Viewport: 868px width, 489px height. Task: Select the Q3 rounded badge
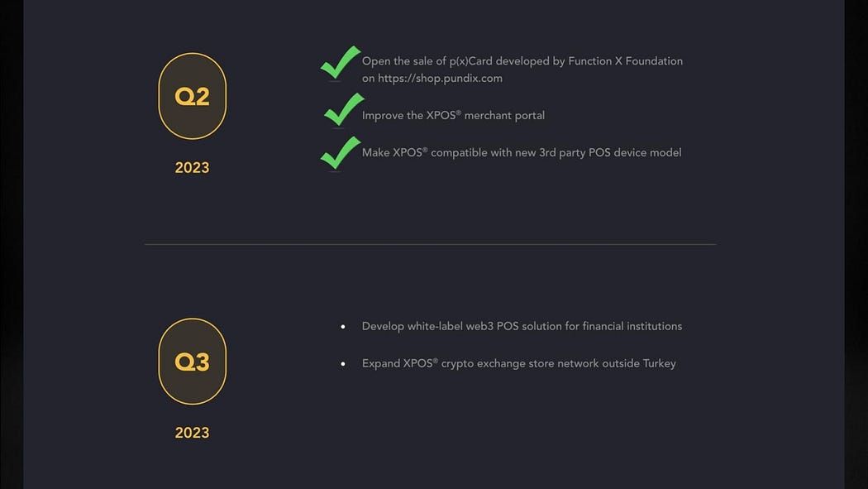click(x=192, y=362)
